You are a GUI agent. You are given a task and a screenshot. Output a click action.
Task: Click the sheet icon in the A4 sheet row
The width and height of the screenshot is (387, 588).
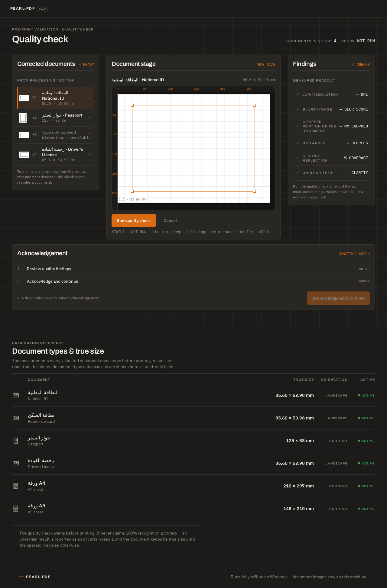(16, 486)
